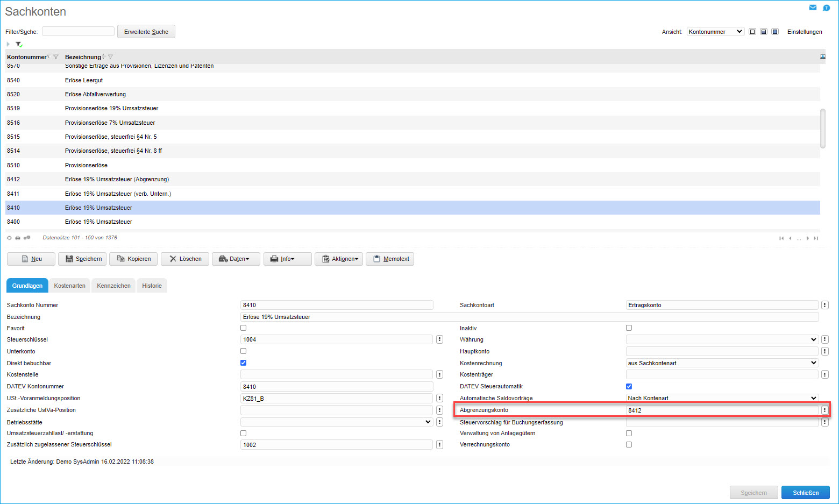Screen dimensions: 839x504
Task: Click the Erweiterte Suche button
Action: pos(146,32)
